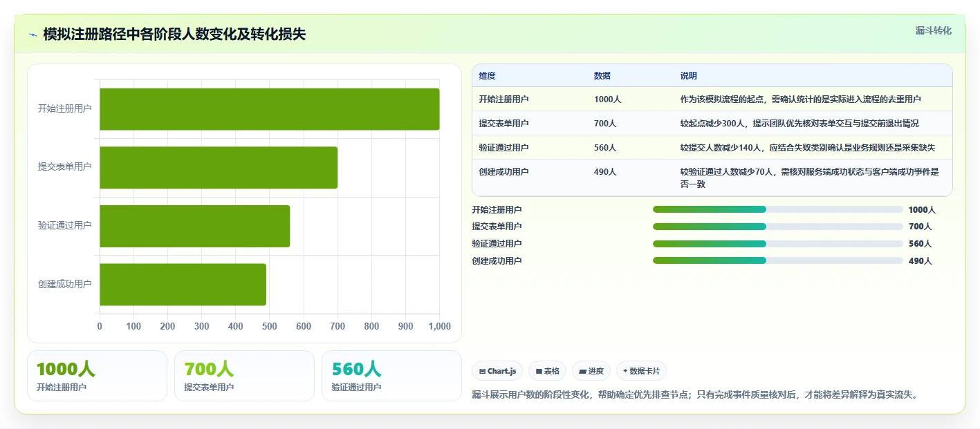Click the 开始注册用户 label on the chart axis
980x429 pixels.
pyautogui.click(x=65, y=109)
